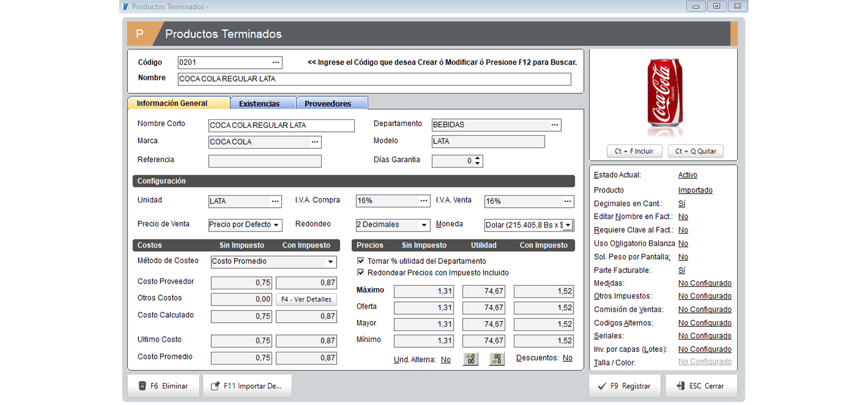Click Und. Alterna 'No' link
The height and width of the screenshot is (405, 868).
tap(446, 359)
